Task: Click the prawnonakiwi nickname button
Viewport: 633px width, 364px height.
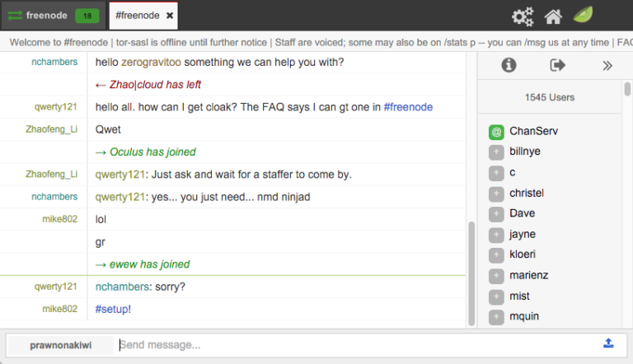Action: click(59, 345)
